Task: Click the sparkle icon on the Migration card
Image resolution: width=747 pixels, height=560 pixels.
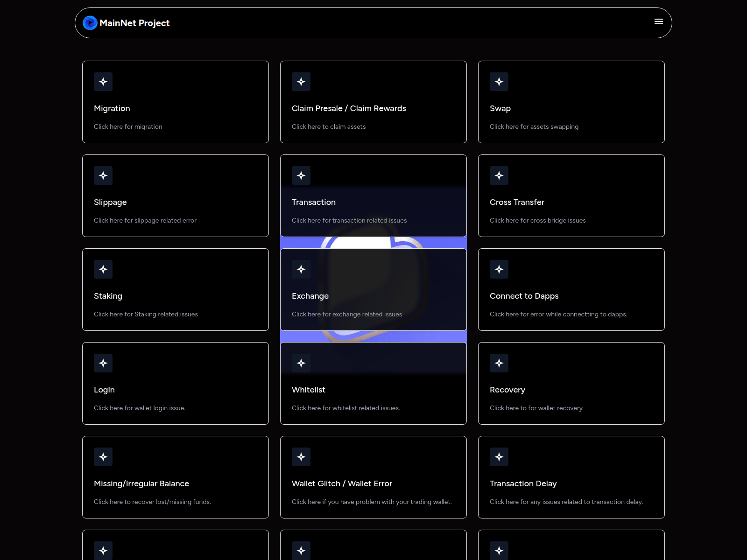Action: tap(103, 82)
